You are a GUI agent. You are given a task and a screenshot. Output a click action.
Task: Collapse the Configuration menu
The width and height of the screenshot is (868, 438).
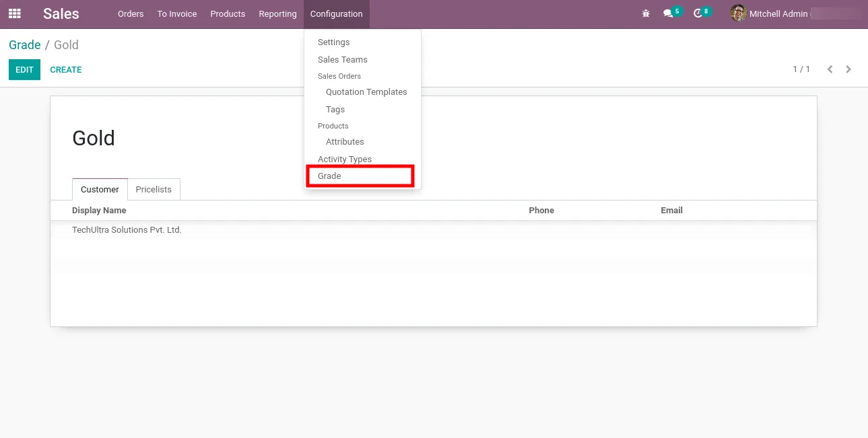[x=336, y=13]
